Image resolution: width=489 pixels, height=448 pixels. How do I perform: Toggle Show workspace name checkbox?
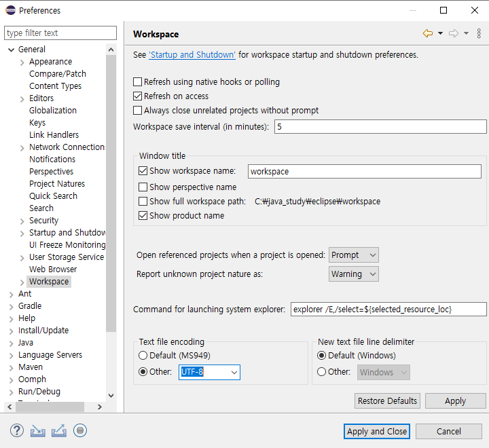[x=143, y=171]
